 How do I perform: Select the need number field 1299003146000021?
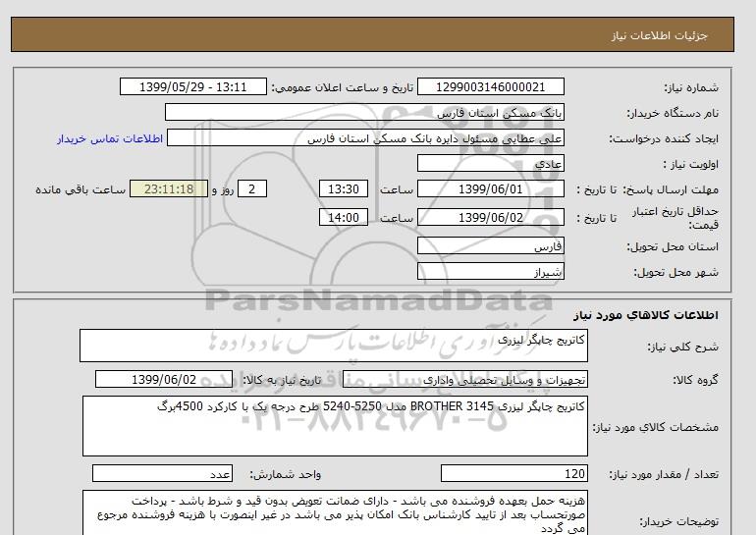coord(490,86)
